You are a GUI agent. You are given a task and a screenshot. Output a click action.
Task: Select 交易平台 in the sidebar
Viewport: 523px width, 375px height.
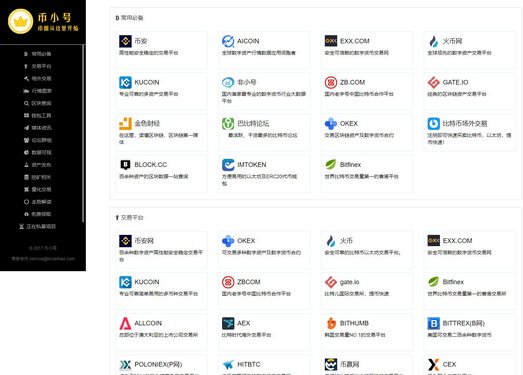click(x=37, y=66)
